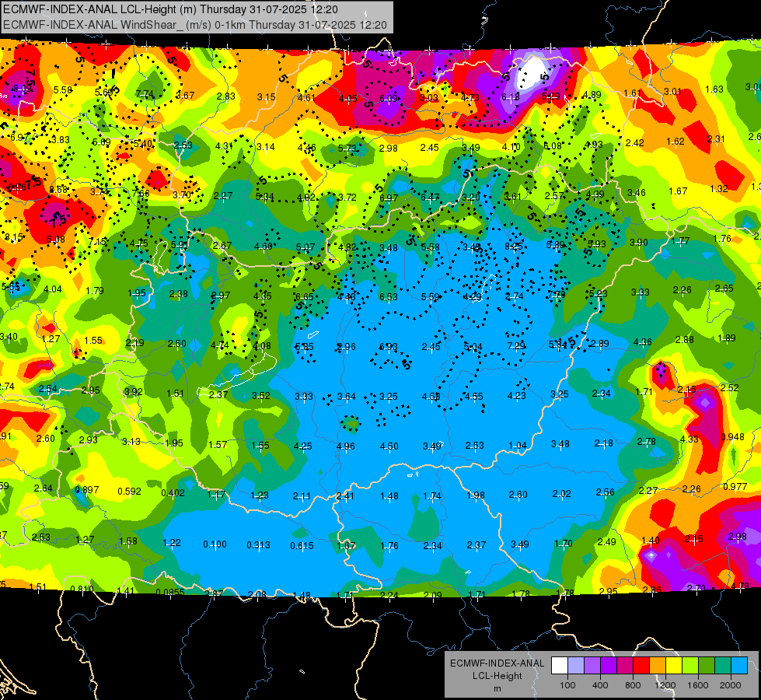
Task: Select the orange legend color swatch
Action: [x=658, y=665]
